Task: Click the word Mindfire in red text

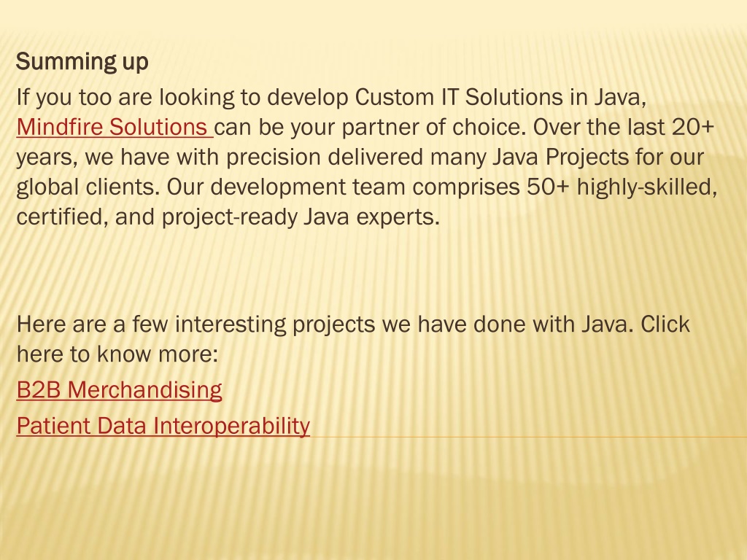Action: (60, 127)
